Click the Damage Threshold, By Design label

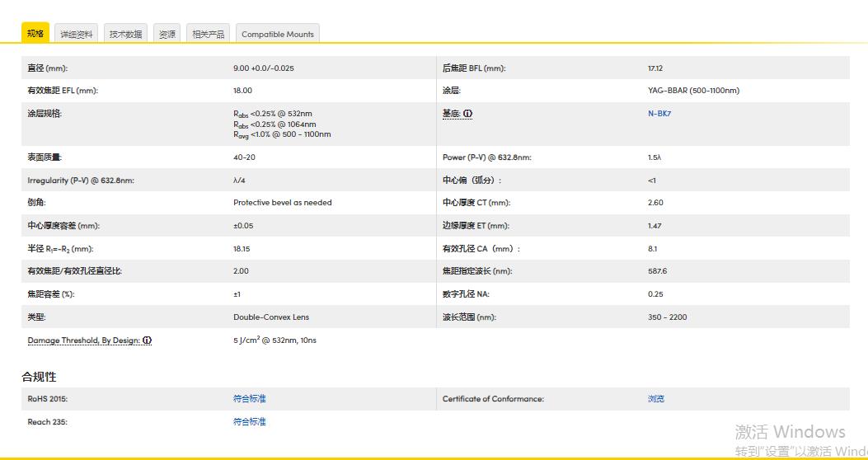pyautogui.click(x=85, y=340)
